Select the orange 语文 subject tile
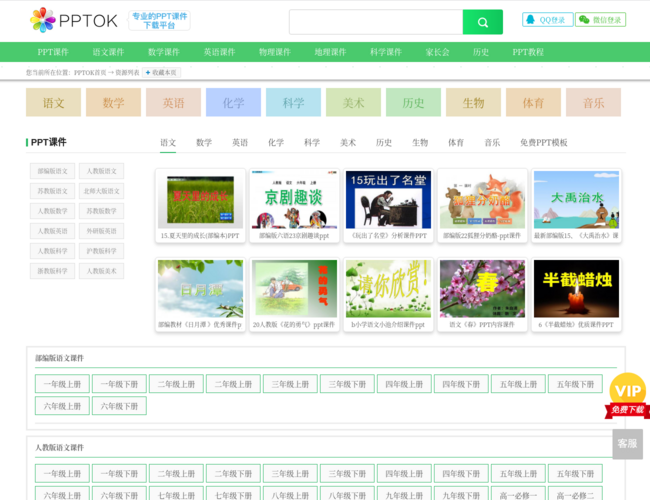Screen dimensions: 650x500 [53, 102]
